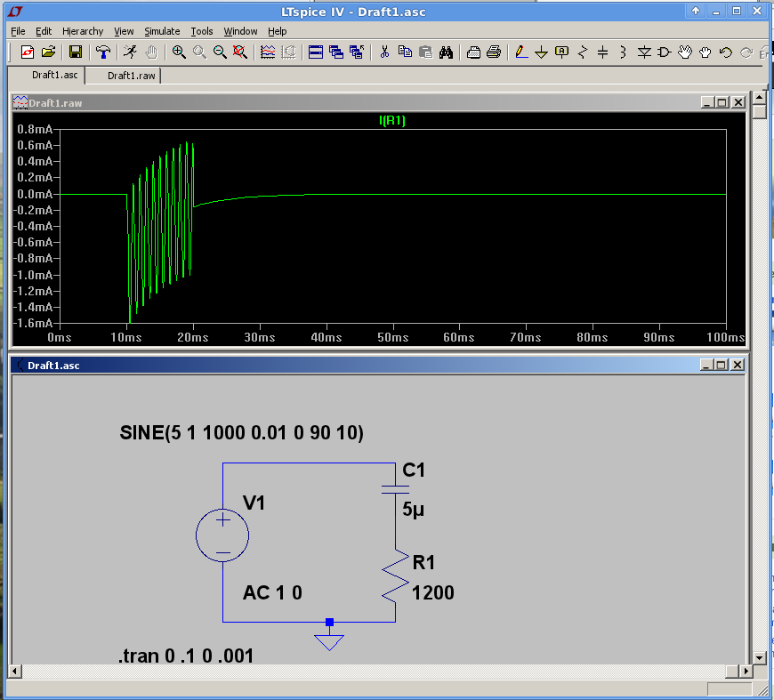Save the schematic file
The height and width of the screenshot is (700, 774).
(x=76, y=52)
